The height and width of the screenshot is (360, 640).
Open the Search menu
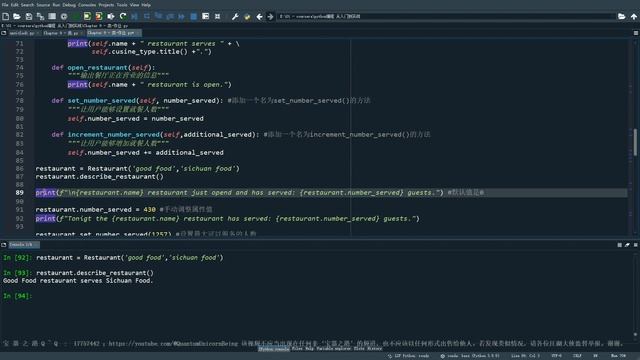27,5
